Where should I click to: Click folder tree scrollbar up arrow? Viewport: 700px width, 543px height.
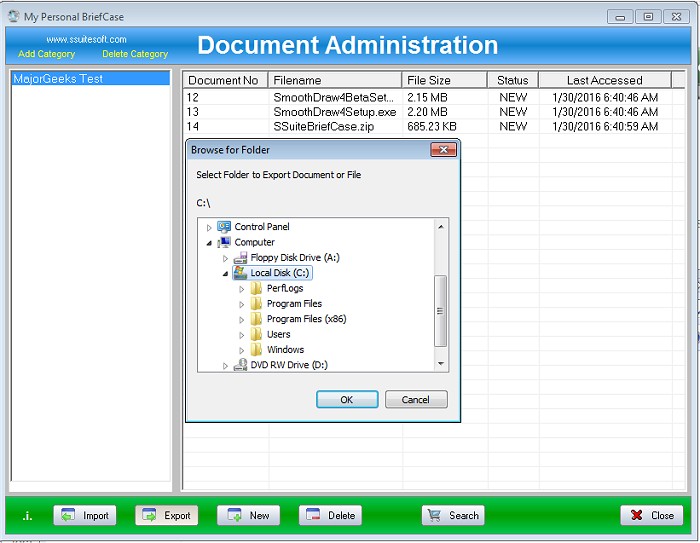tap(441, 227)
